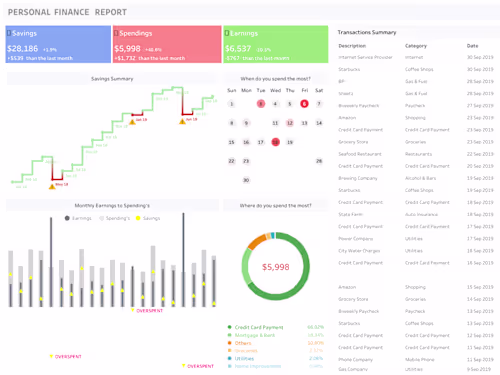The height and width of the screenshot is (375, 500).
Task: Click the Date column header
Action: pyautogui.click(x=472, y=46)
